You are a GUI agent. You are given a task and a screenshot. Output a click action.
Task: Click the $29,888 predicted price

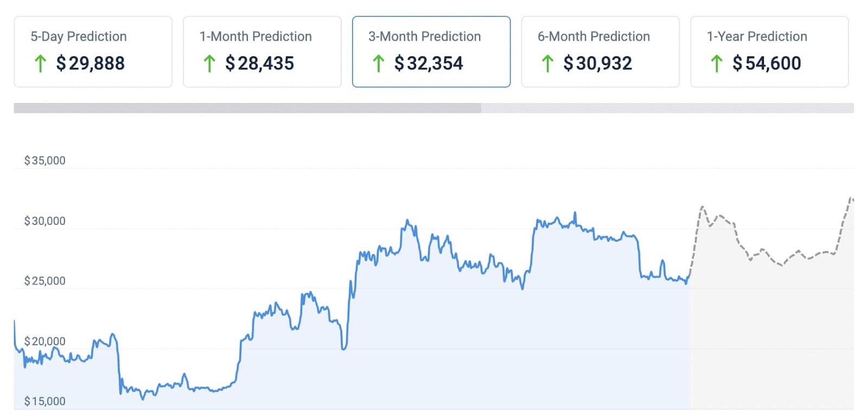click(91, 63)
